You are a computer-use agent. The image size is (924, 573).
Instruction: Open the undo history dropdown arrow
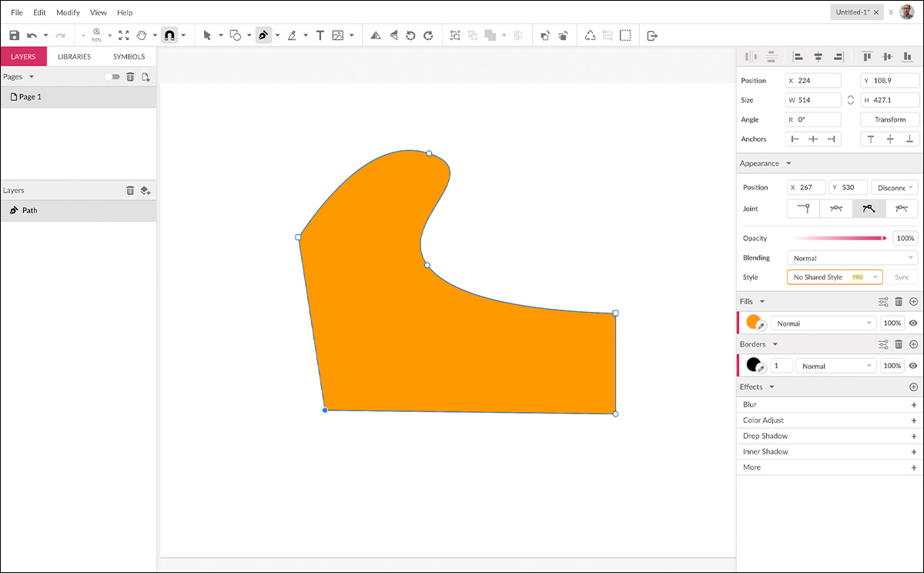point(45,35)
